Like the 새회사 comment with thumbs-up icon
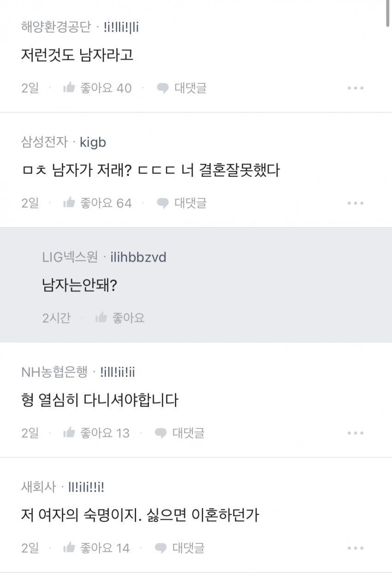392x578 pixels. 69,548
